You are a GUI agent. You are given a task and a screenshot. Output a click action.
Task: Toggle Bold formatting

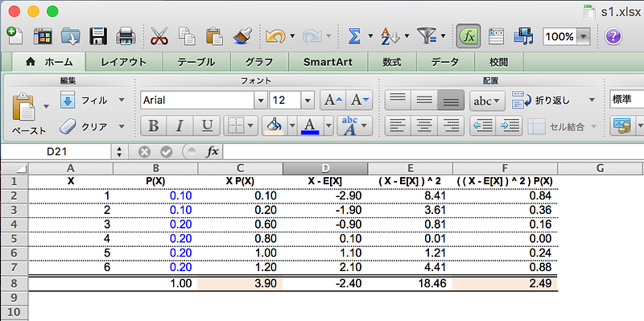click(x=153, y=126)
